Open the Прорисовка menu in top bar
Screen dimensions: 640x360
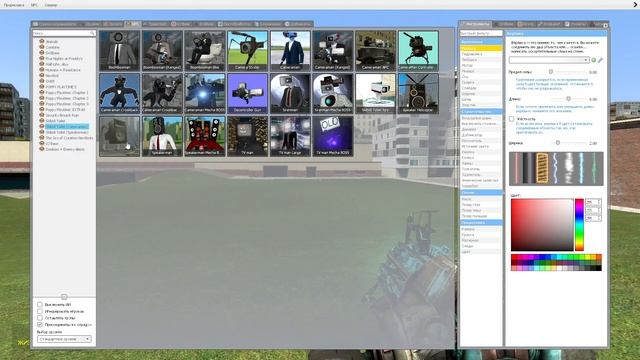(14, 5)
